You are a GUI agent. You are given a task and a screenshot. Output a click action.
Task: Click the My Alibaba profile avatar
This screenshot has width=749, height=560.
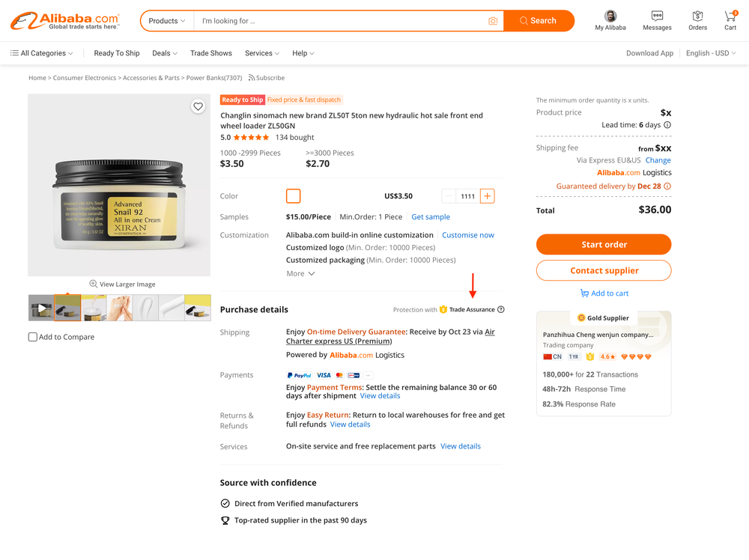coord(610,16)
